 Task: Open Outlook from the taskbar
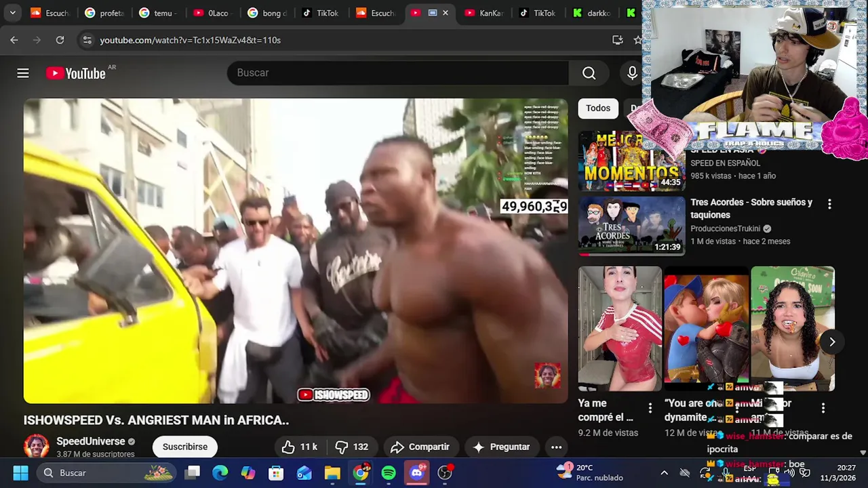point(304,472)
